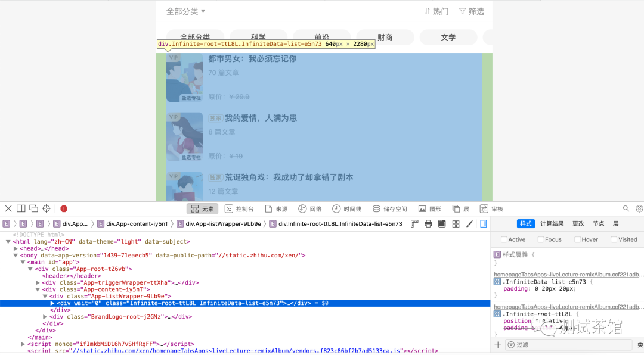Select the 样式 sidebar tab
This screenshot has width=644, height=355.
[x=526, y=224]
